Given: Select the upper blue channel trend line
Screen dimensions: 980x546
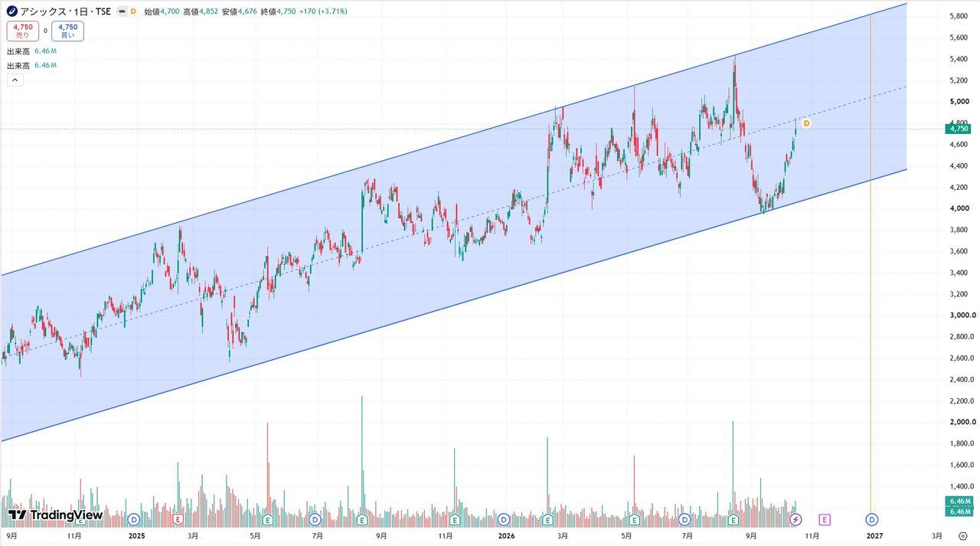Looking at the screenshot, I should (x=453, y=139).
